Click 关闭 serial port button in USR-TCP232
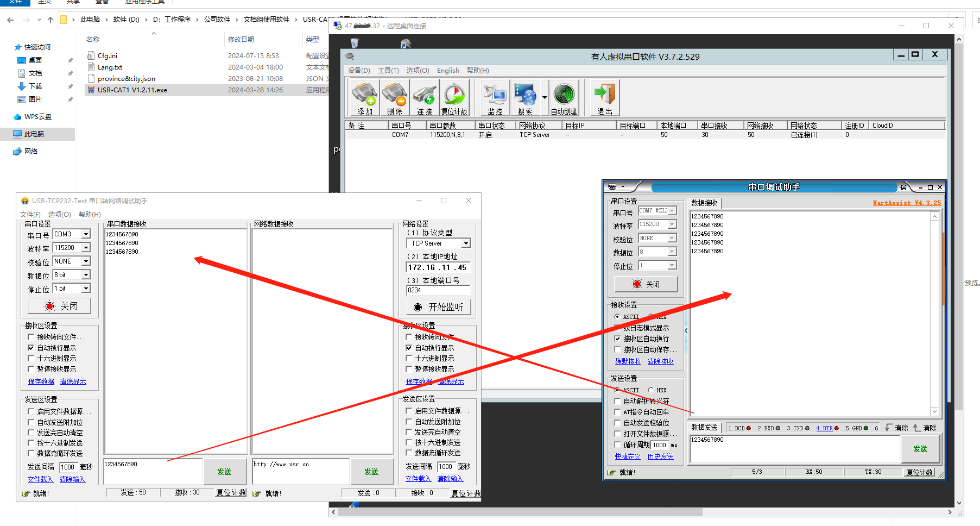The width and height of the screenshot is (980, 526). 59,306
